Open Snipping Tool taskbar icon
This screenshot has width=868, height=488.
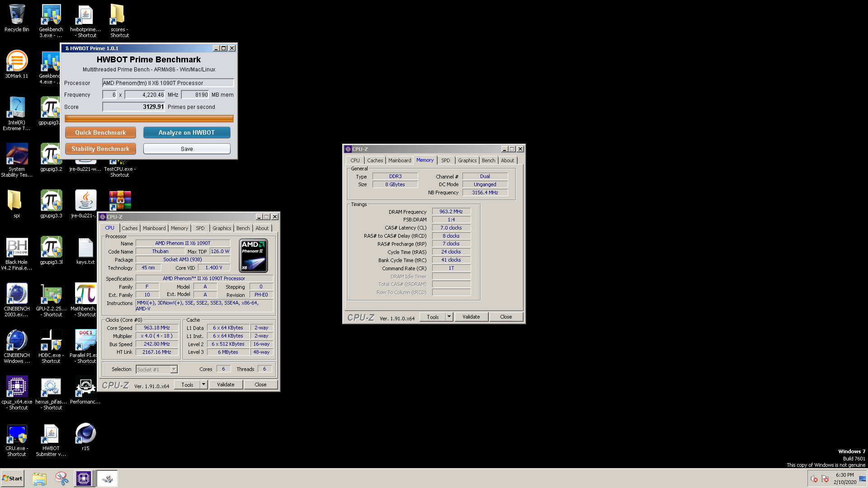click(x=61, y=479)
